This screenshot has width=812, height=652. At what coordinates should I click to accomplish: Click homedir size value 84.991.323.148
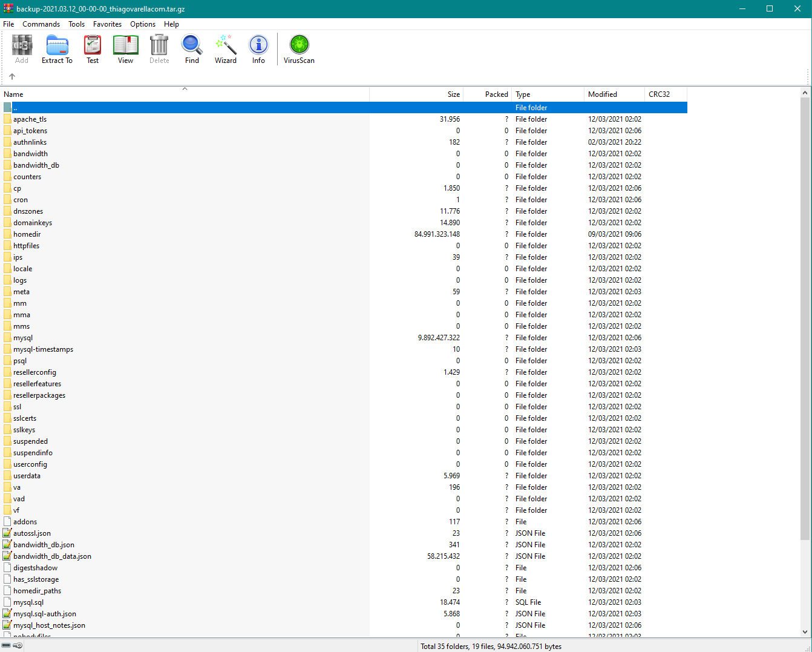click(x=437, y=234)
